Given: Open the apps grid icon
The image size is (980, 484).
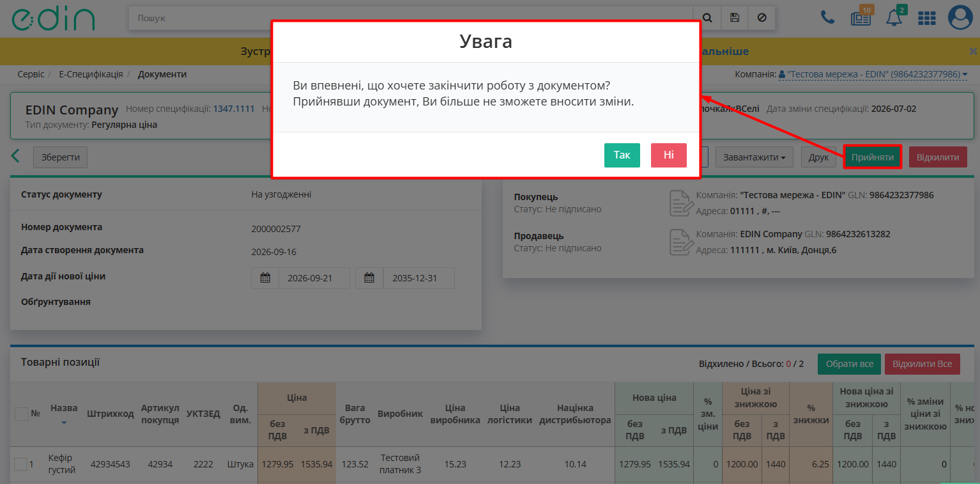Looking at the screenshot, I should 927,19.
